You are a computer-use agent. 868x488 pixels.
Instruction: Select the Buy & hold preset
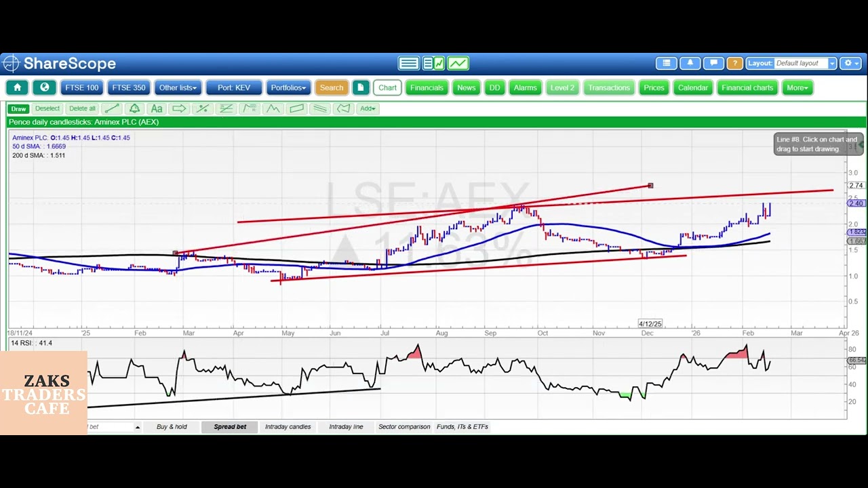pyautogui.click(x=172, y=427)
